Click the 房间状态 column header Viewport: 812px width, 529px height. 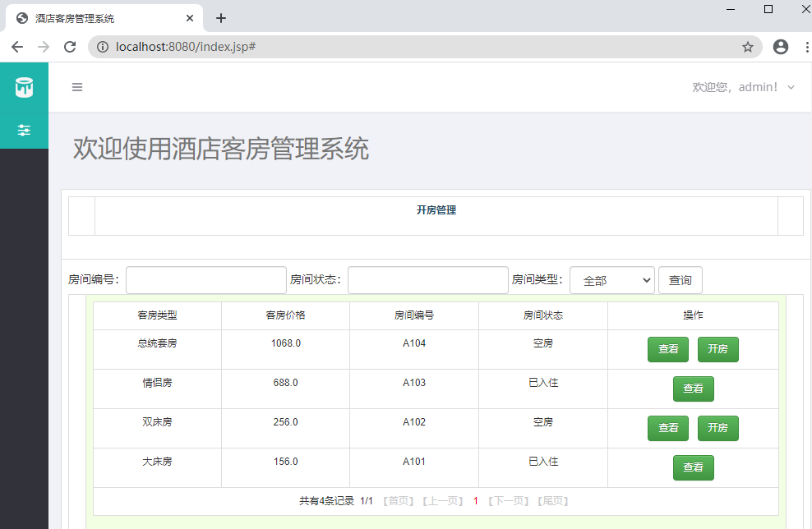[542, 315]
